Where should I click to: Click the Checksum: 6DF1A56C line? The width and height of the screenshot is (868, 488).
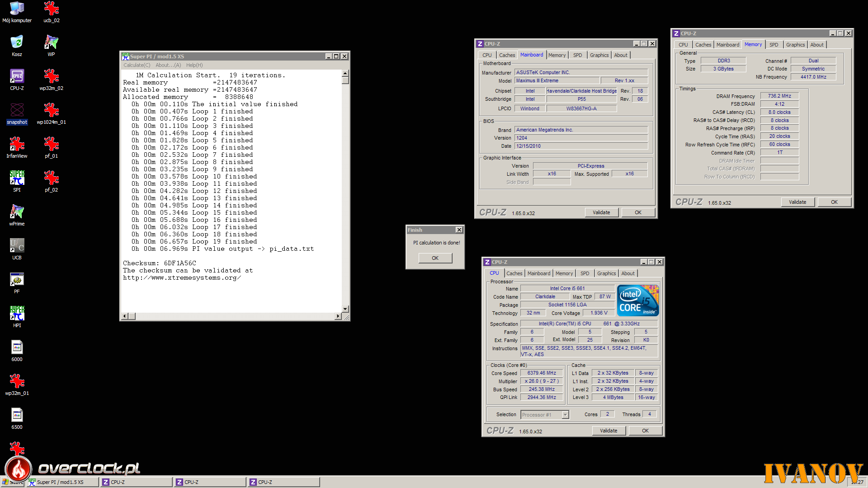click(x=160, y=263)
